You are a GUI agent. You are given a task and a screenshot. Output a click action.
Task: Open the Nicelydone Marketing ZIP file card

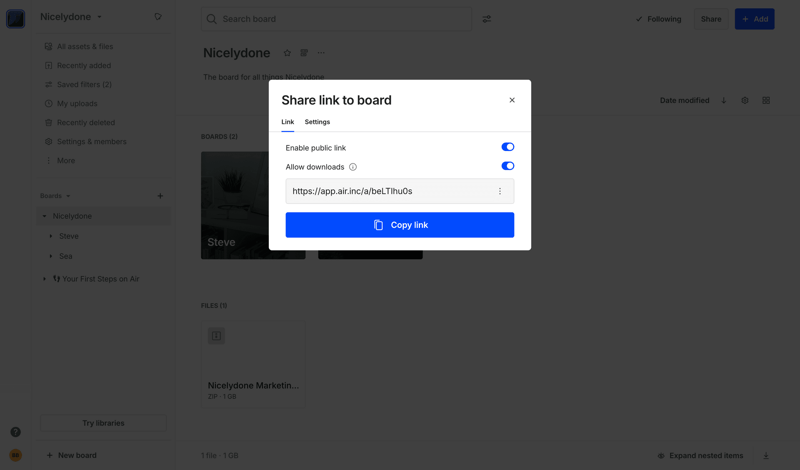[x=253, y=364]
